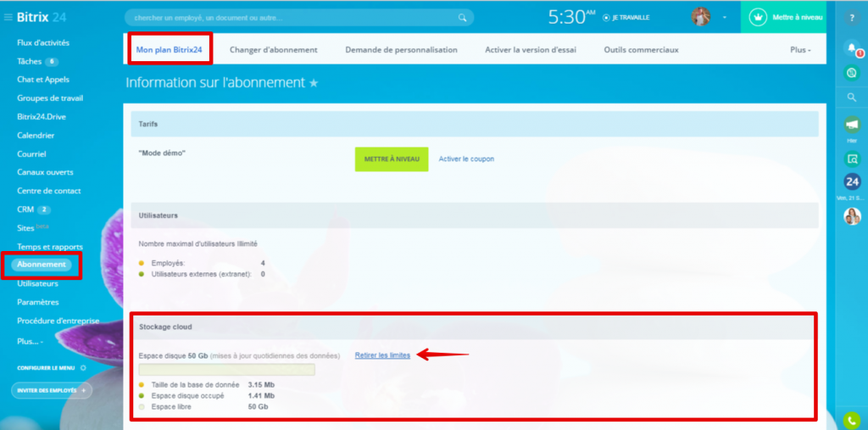Click the Retirer les limites link
This screenshot has height=430, width=868.
click(x=382, y=355)
